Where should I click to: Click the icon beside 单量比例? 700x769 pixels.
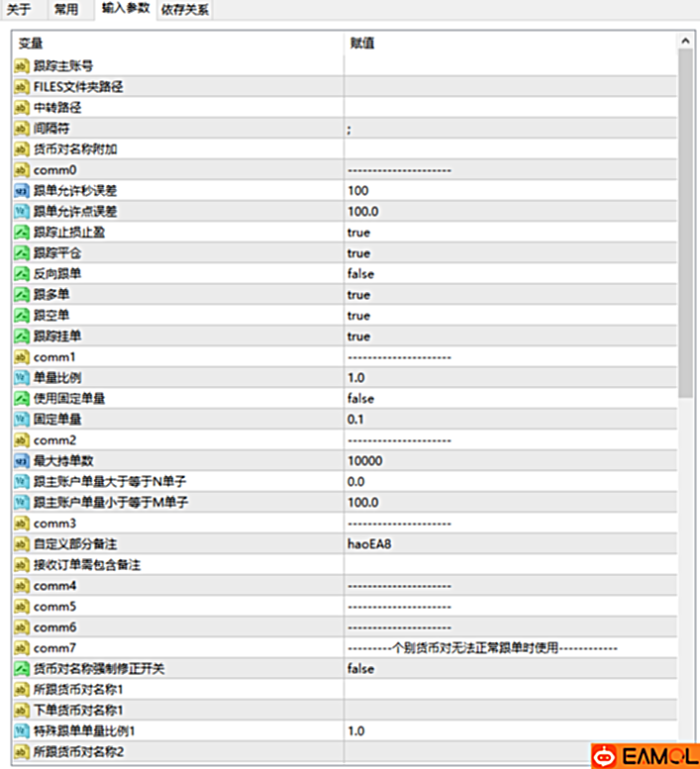point(22,378)
